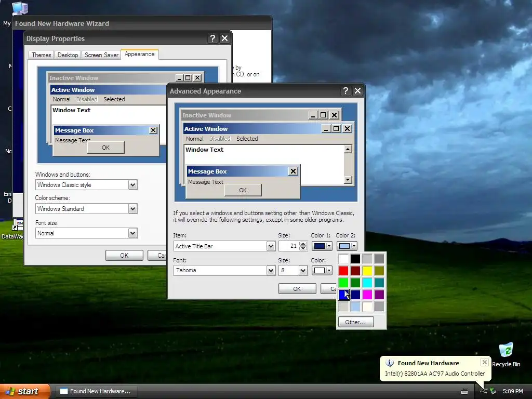Pick the yellow color swatch
532x399 pixels.
tap(367, 271)
